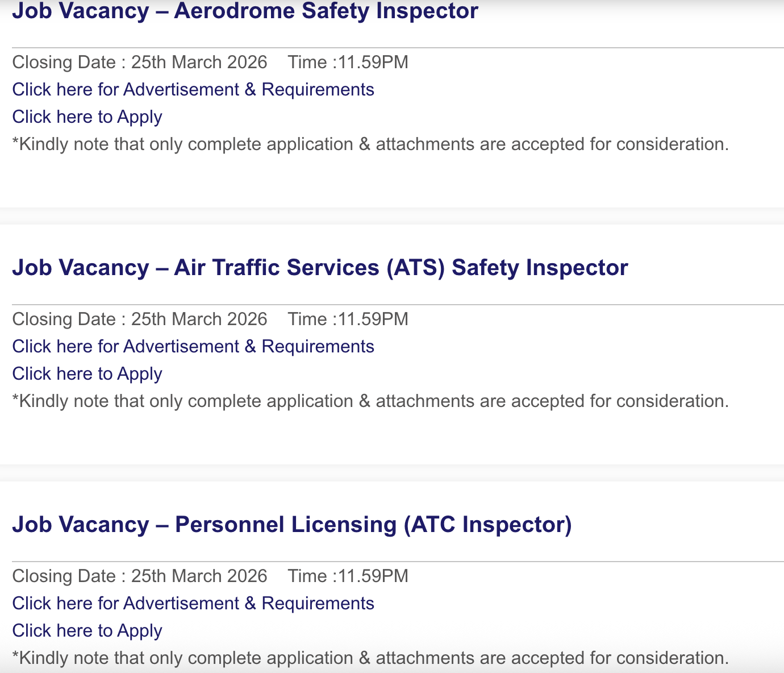The image size is (784, 673).
Task: Click Kindly note line under Personnel Licensing vacancy
Action: pyautogui.click(x=370, y=658)
